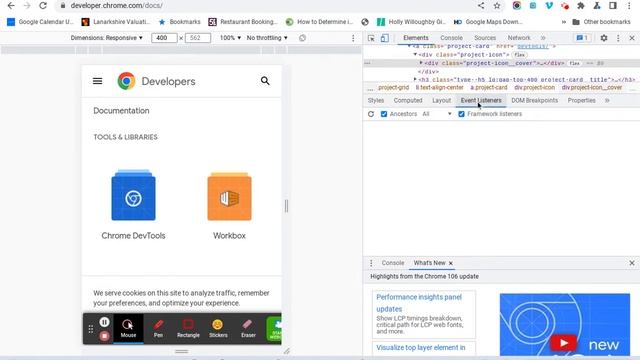
Task: Switch to the Styles pane
Action: click(376, 100)
